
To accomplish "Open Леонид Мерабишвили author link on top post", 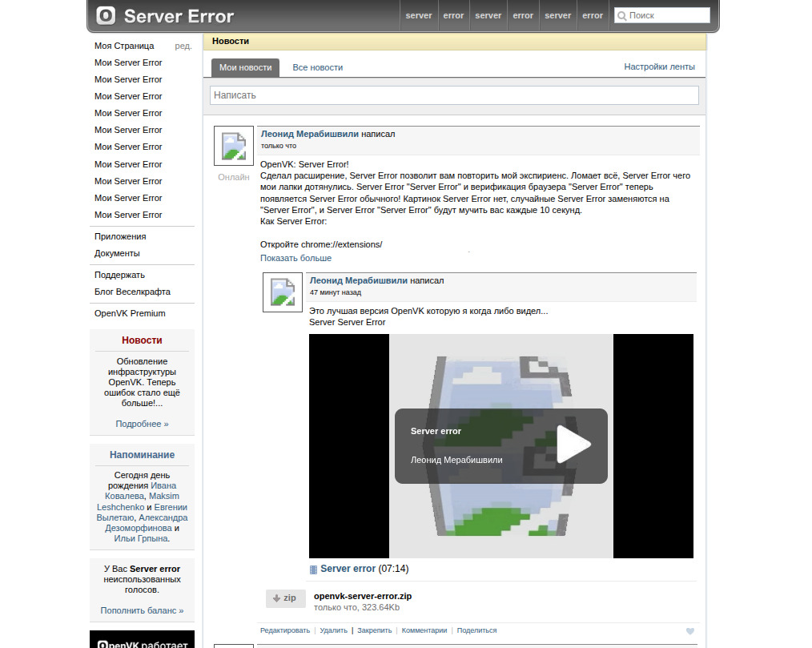I will 309,134.
